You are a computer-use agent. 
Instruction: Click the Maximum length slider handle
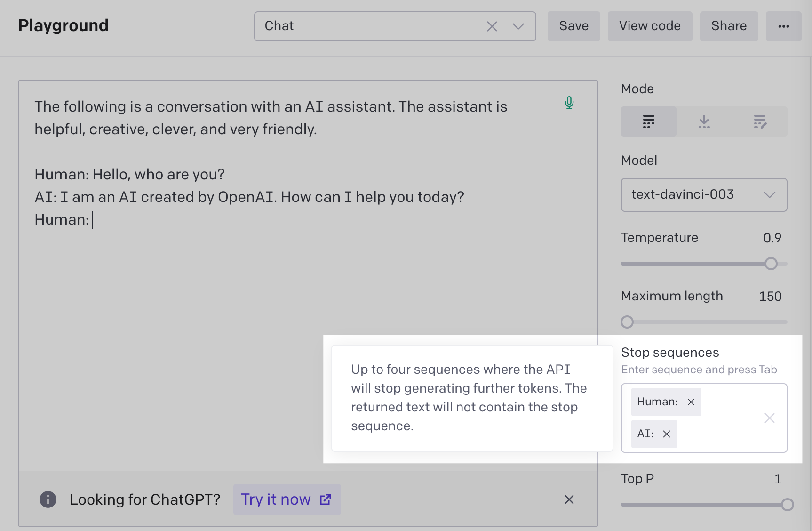pos(627,322)
